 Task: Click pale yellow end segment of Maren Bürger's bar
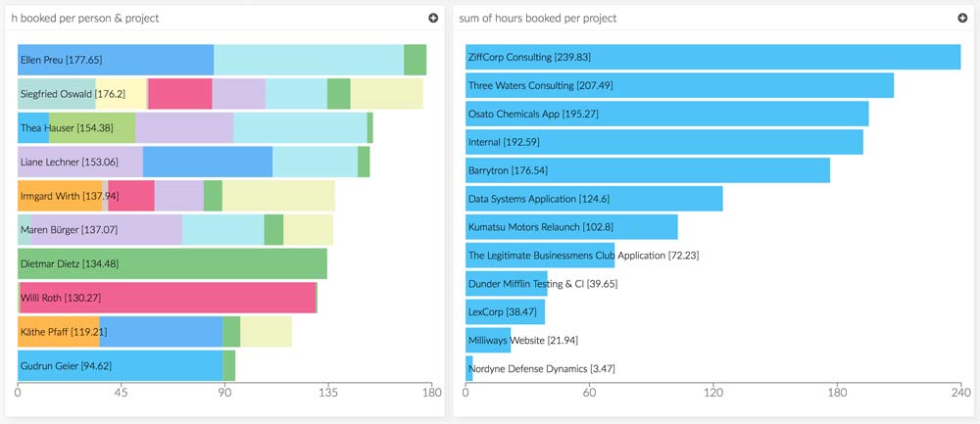tap(308, 230)
